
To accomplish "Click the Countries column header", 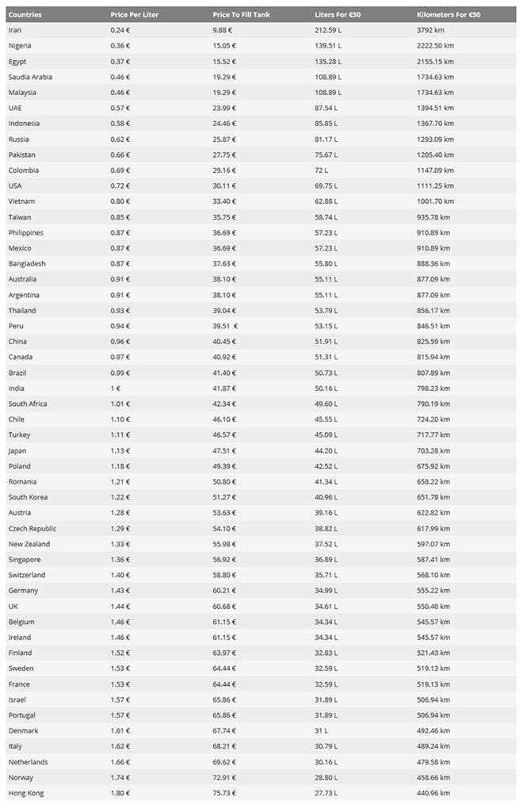I will pyautogui.click(x=25, y=14).
